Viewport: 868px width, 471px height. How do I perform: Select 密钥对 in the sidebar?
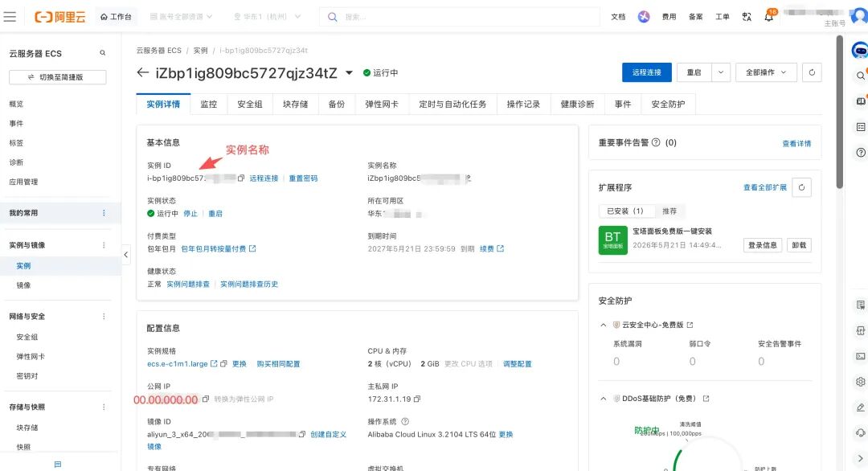click(27, 376)
